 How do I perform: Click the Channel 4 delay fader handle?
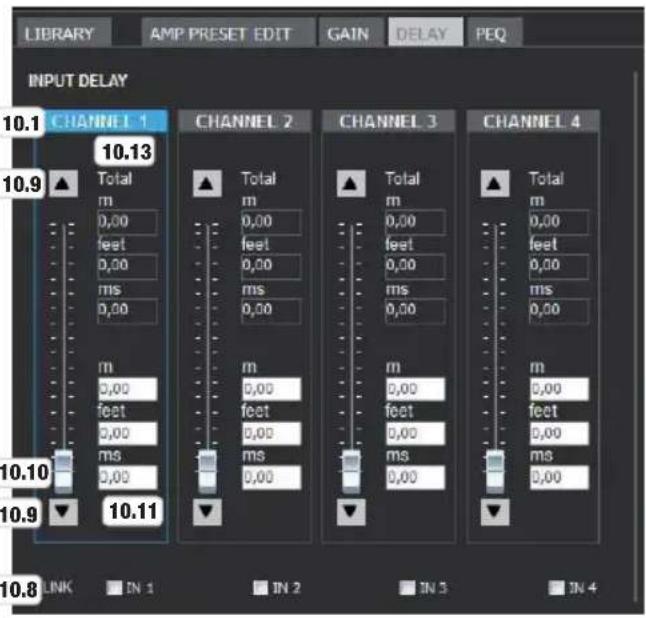495,472
